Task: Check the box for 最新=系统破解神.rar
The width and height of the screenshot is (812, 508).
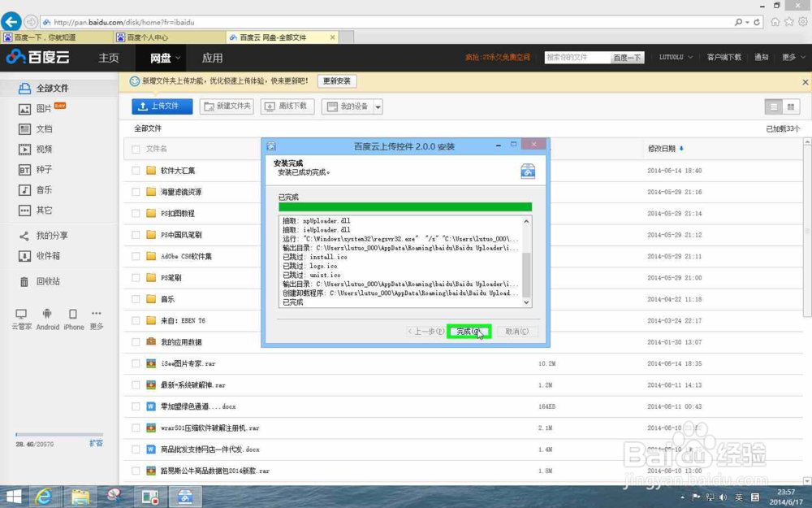Action: pyautogui.click(x=136, y=385)
